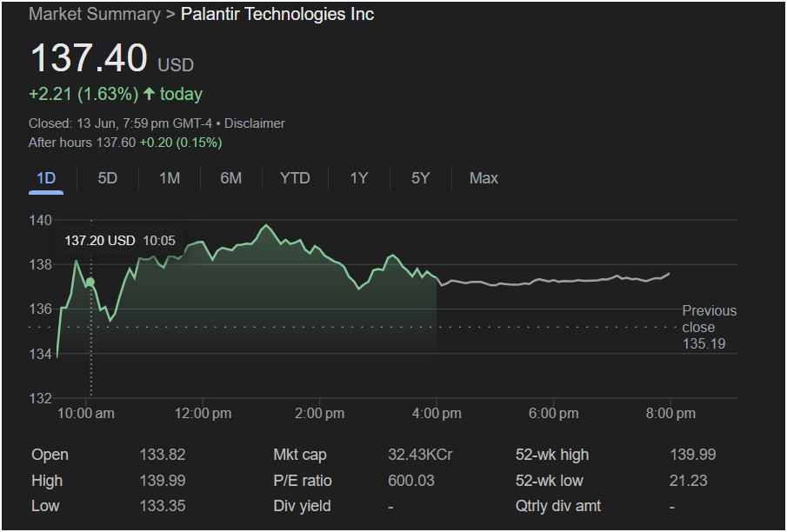Click the 140 y-axis label
The height and width of the screenshot is (532, 787).
click(40, 220)
